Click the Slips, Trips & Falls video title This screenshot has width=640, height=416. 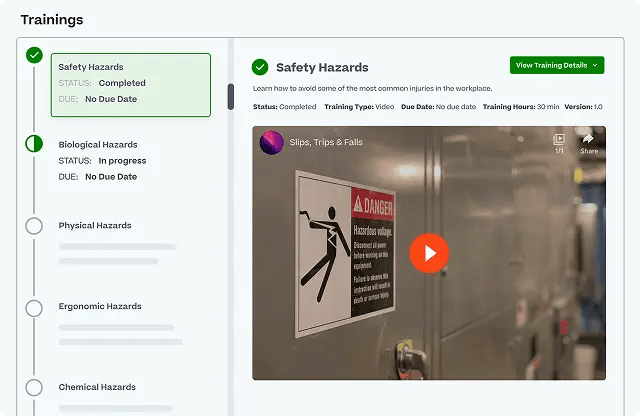click(326, 143)
